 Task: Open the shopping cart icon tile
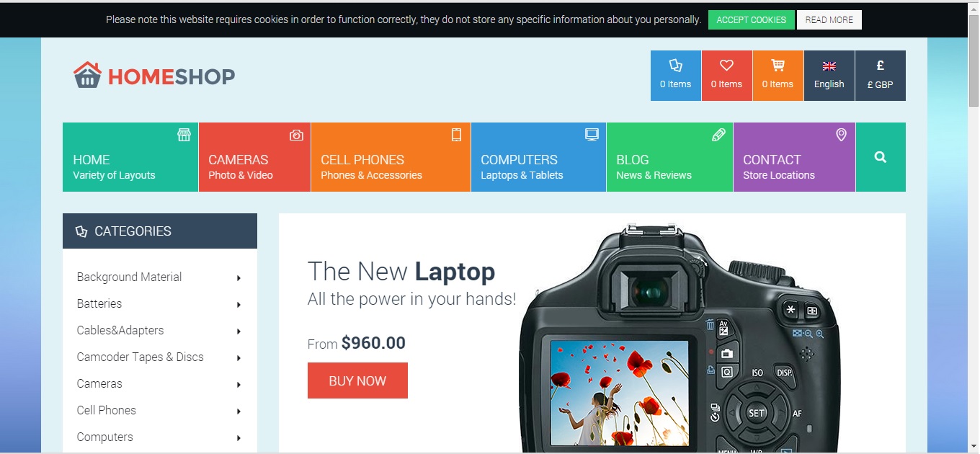coord(778,76)
